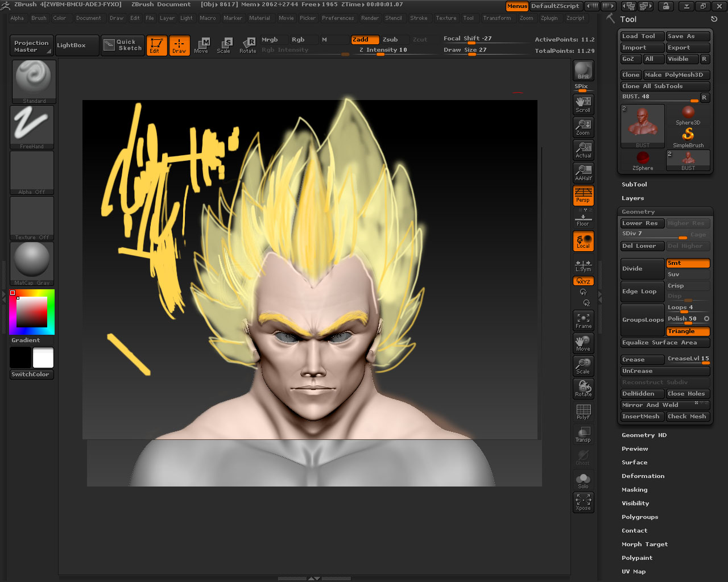
Task: Toggle Zadd sculpting mode
Action: point(365,40)
